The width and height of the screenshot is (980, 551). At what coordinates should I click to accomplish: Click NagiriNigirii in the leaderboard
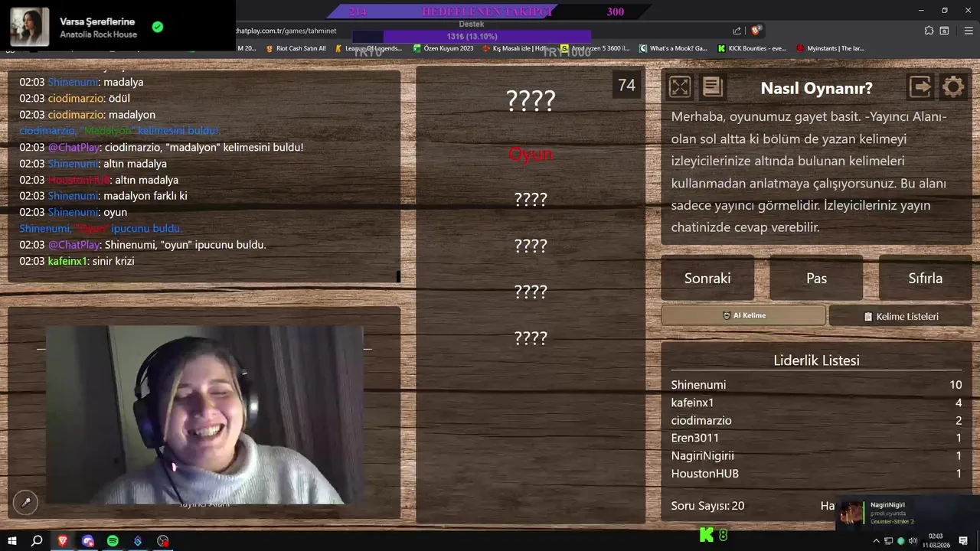(x=702, y=455)
